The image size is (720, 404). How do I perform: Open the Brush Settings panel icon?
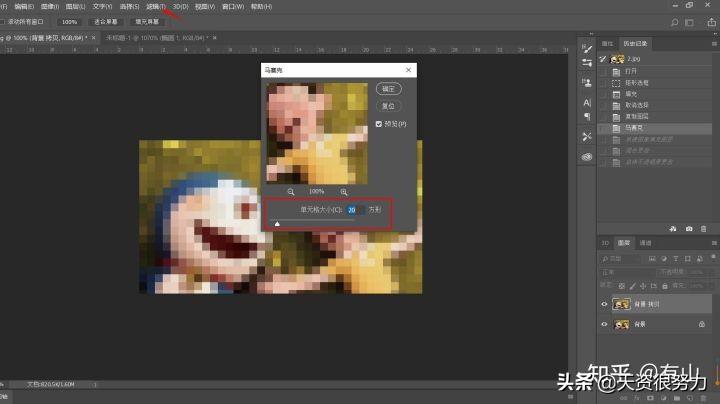coord(586,48)
